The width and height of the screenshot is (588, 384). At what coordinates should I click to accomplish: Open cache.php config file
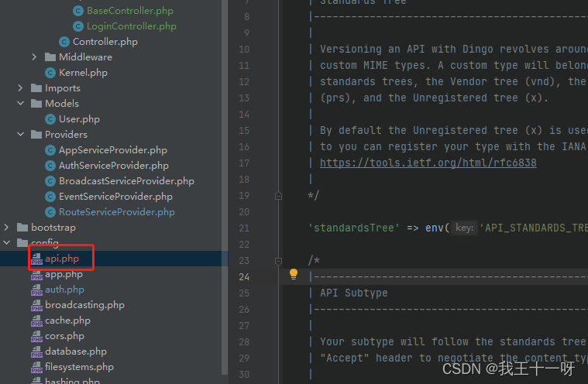[67, 321]
